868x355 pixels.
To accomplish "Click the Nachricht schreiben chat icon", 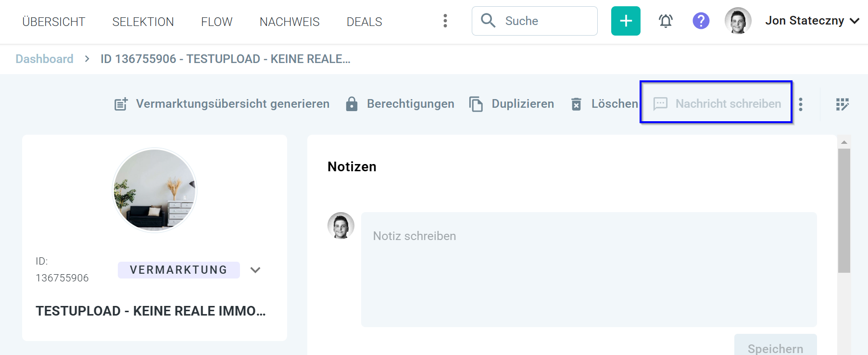I will (660, 104).
